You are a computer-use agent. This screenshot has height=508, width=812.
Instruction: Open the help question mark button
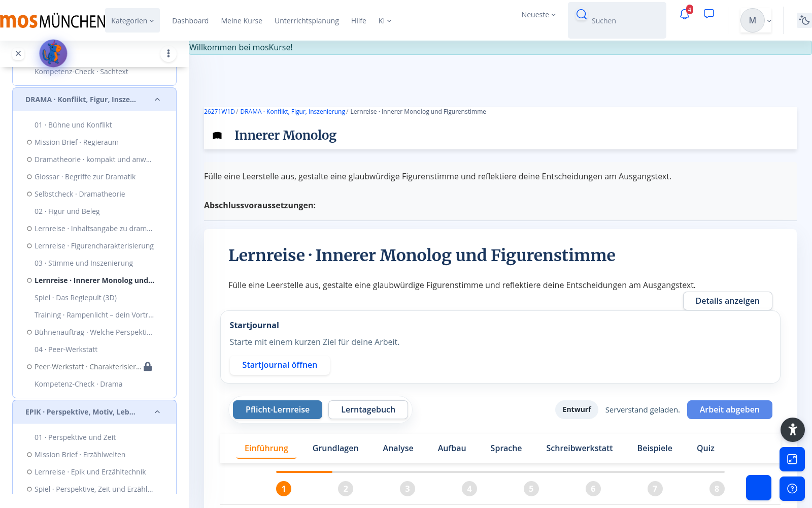click(x=792, y=489)
